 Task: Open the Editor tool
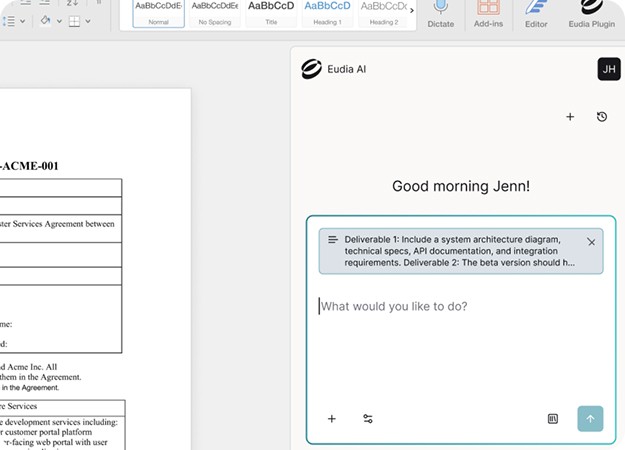536,14
